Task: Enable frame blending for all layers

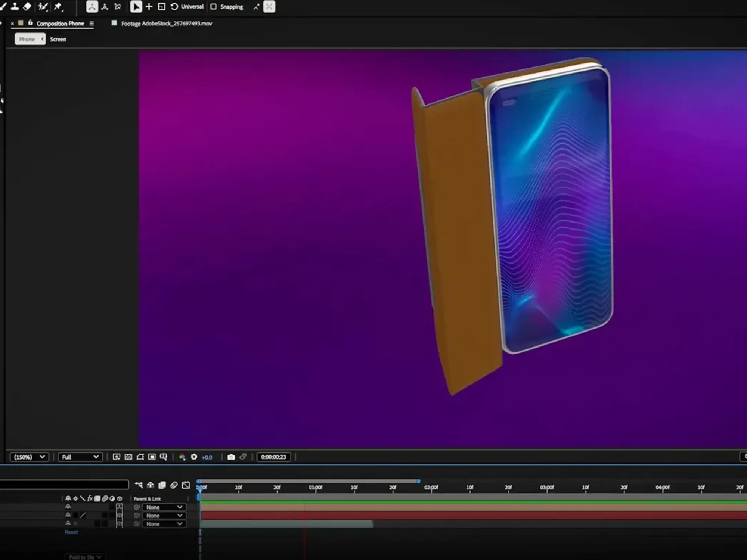Action: 162,485
